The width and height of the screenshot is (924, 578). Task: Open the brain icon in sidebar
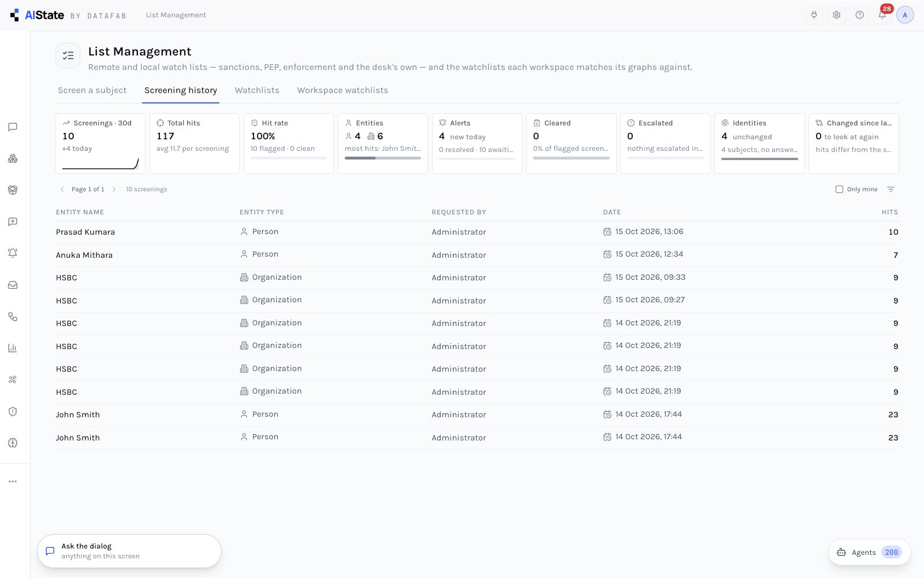pos(13,443)
